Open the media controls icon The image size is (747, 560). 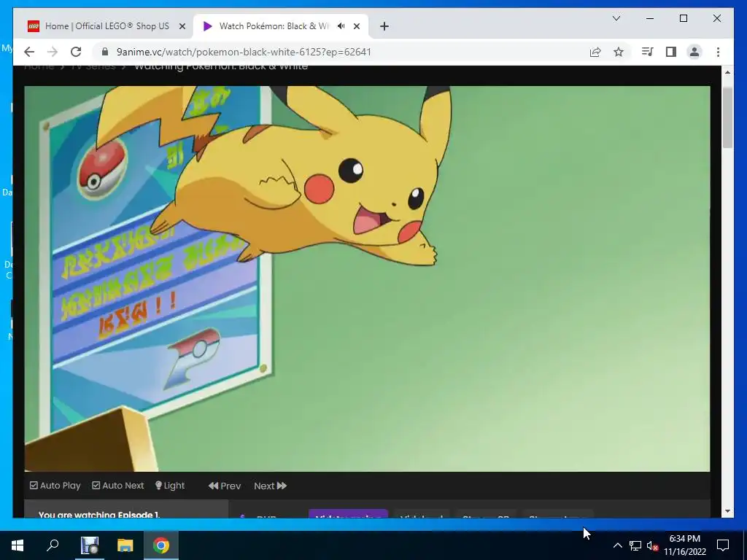[x=648, y=52]
